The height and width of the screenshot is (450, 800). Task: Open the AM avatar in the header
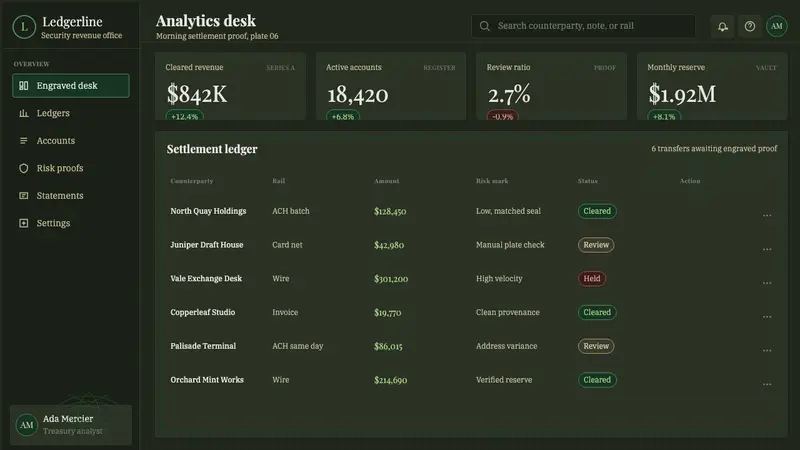[x=777, y=27]
